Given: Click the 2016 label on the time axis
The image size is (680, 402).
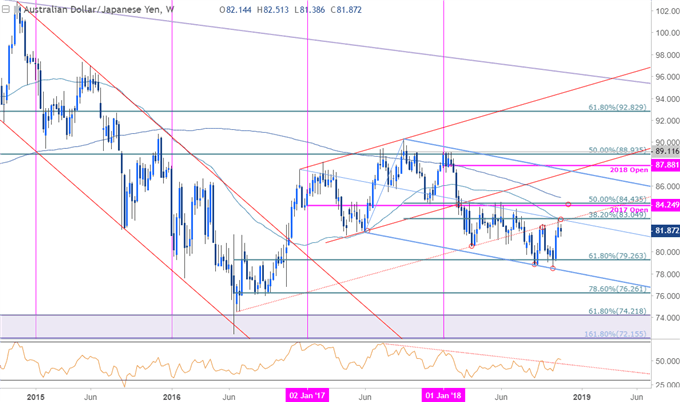Looking at the screenshot, I should [x=172, y=396].
